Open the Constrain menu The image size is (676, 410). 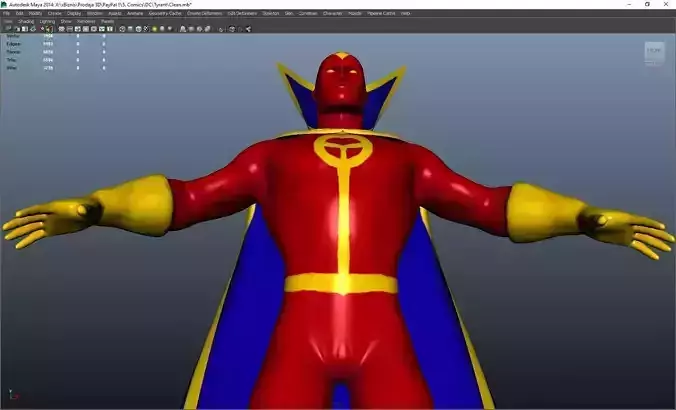(308, 13)
